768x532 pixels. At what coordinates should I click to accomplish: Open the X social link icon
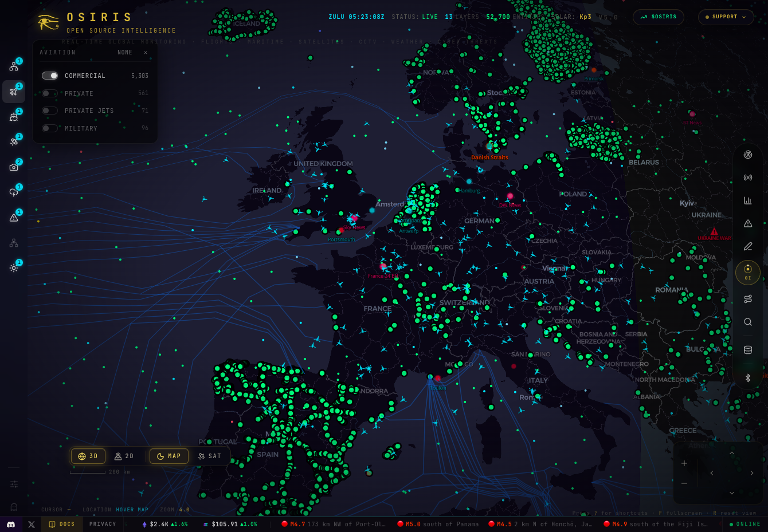pos(32,524)
